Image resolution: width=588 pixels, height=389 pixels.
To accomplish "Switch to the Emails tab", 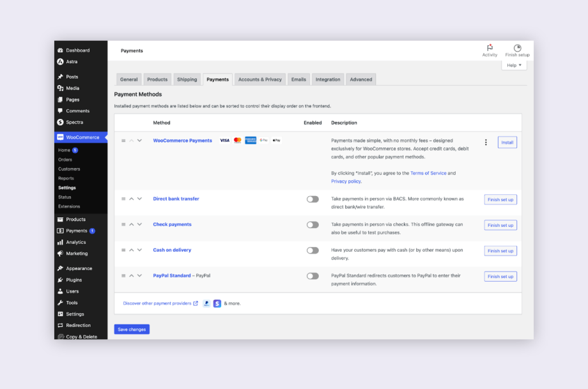I will click(x=299, y=79).
